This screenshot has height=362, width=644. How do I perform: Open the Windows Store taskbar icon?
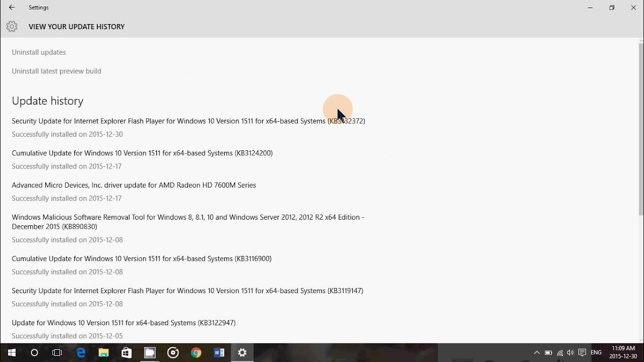pos(127,353)
